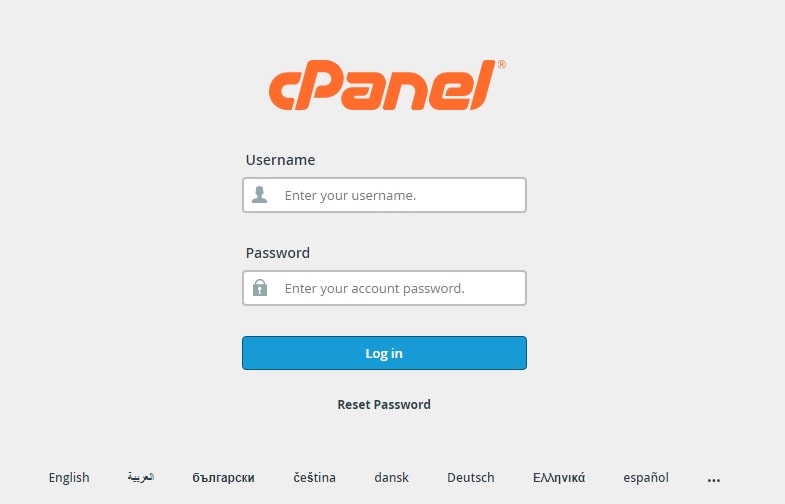785x504 pixels.
Task: Switch language to العربية (Arabic)
Action: 141,478
